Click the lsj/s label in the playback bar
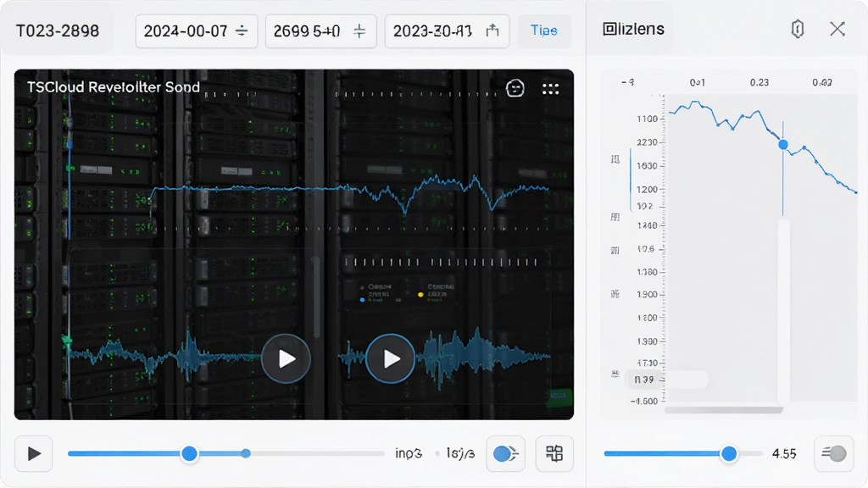The width and height of the screenshot is (868, 488). pos(460,454)
